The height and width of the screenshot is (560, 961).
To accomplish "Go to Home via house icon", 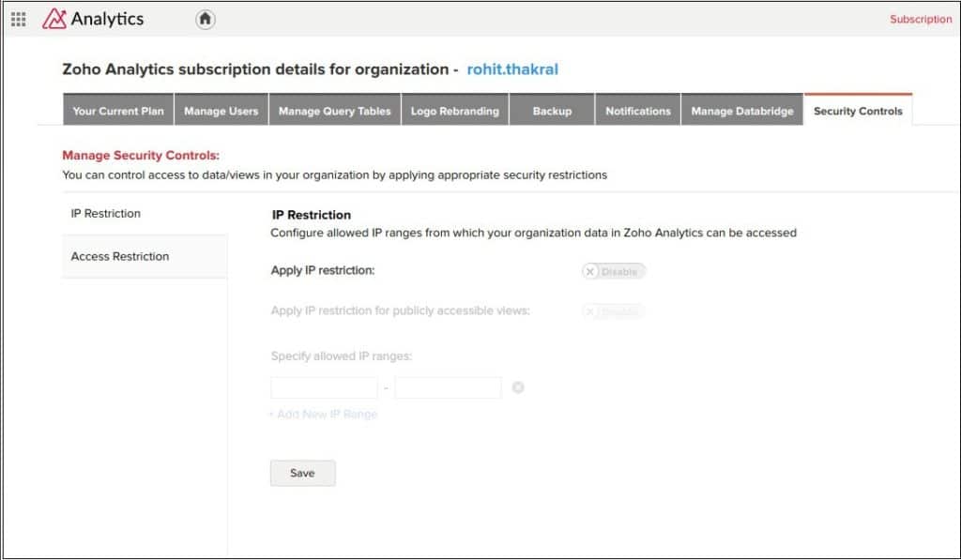I will coord(206,20).
